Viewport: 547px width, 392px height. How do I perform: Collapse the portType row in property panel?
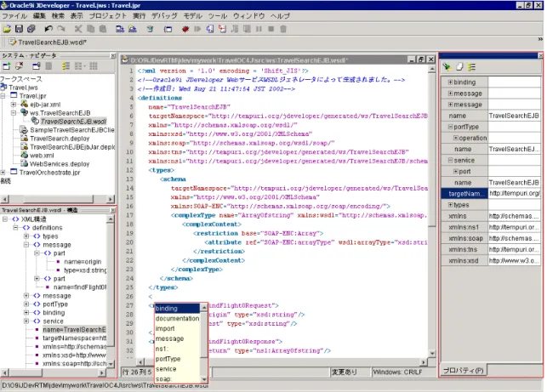tap(450, 127)
